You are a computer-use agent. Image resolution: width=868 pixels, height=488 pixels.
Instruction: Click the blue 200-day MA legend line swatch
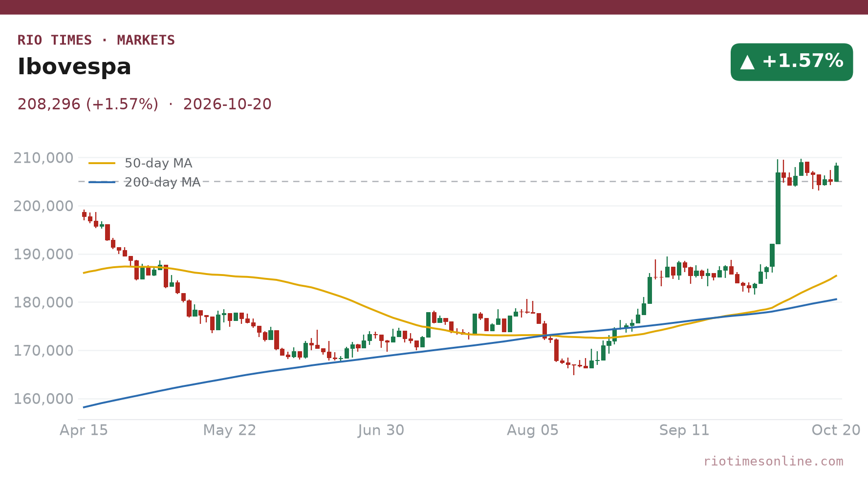(102, 182)
